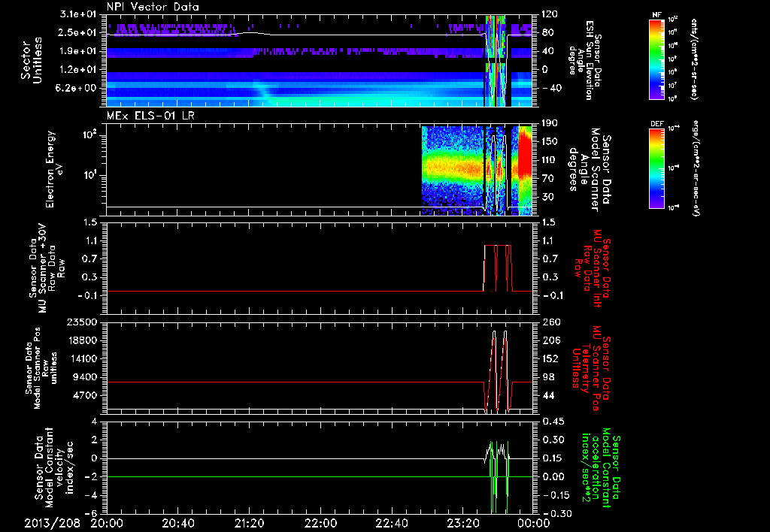Click the 'DEF' heading above the color bar
The height and width of the screenshot is (532, 770).
pyautogui.click(x=656, y=124)
